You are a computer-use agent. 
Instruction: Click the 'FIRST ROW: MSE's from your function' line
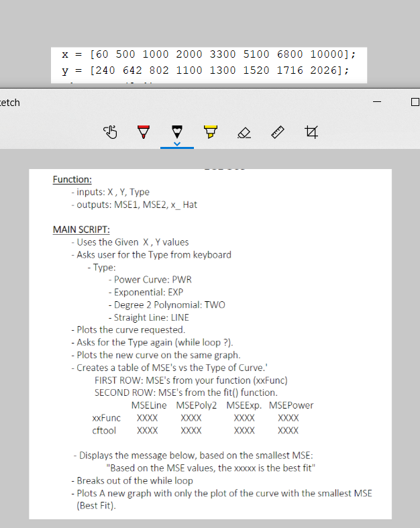(x=191, y=380)
